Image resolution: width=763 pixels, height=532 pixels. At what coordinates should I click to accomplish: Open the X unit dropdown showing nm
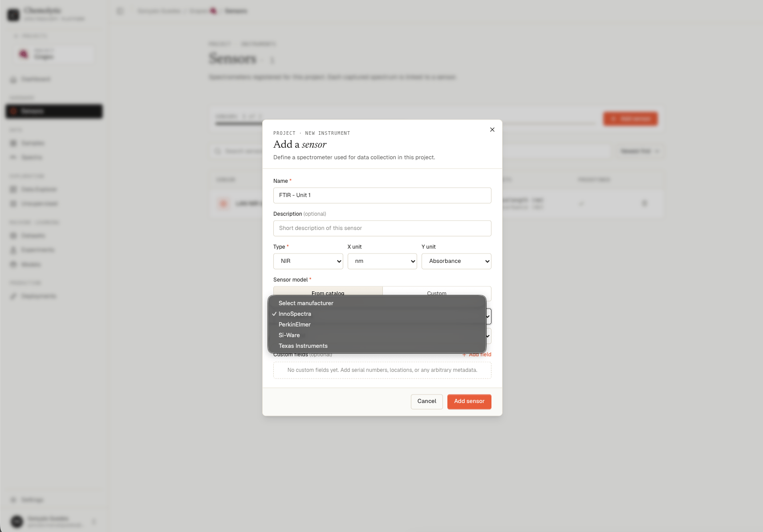click(382, 261)
